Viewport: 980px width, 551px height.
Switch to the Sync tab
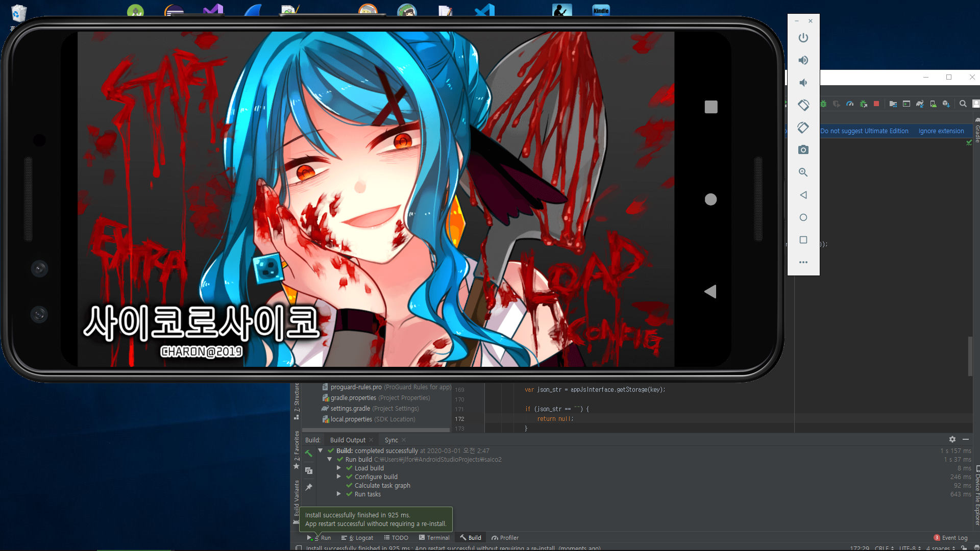[391, 440]
